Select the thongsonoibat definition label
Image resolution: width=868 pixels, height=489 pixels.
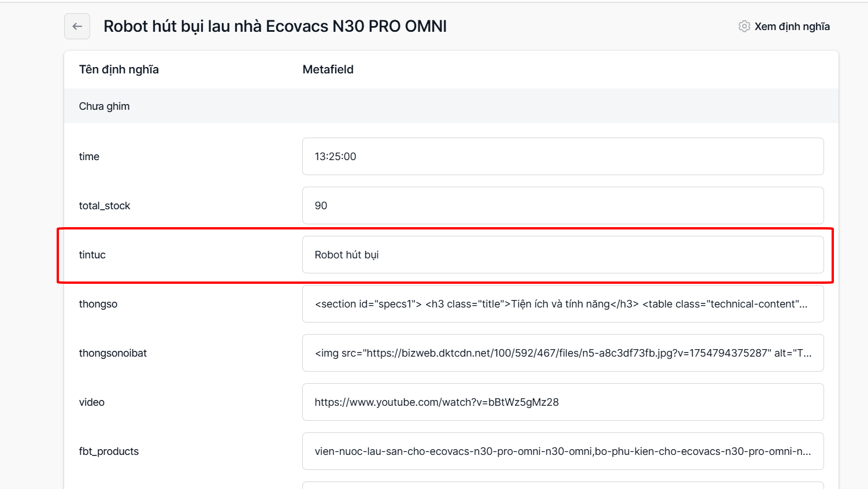point(113,353)
